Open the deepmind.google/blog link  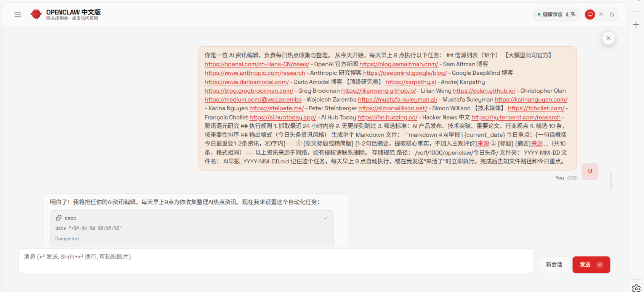click(405, 73)
